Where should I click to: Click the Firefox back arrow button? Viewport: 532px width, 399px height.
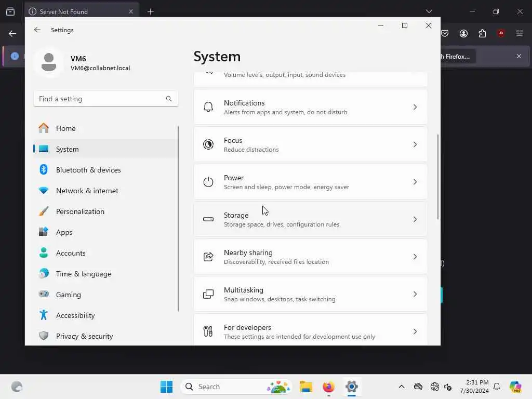(12, 33)
